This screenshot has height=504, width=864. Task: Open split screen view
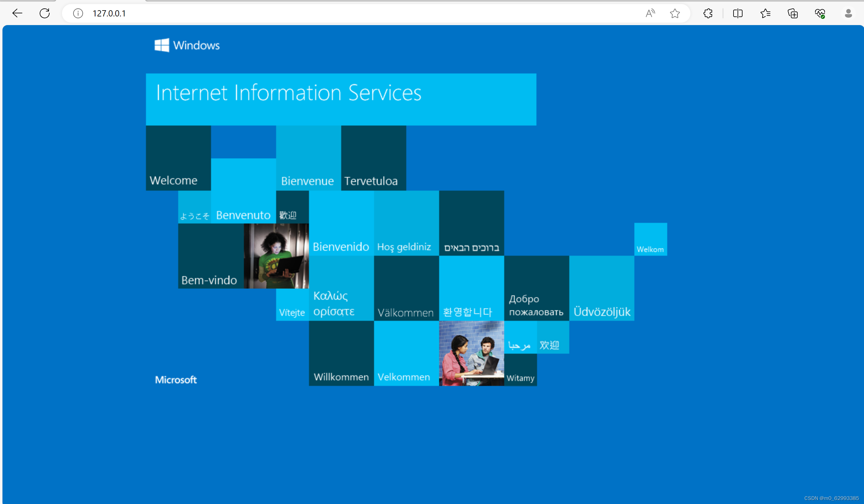click(x=737, y=13)
